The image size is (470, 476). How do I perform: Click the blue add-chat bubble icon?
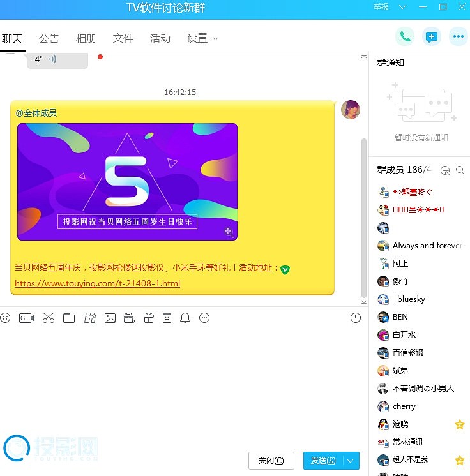click(x=432, y=37)
